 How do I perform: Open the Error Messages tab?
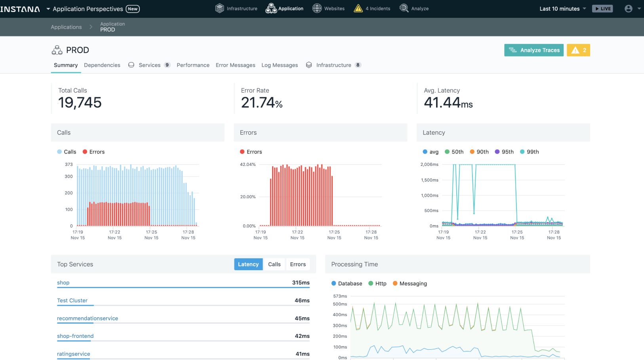click(235, 65)
